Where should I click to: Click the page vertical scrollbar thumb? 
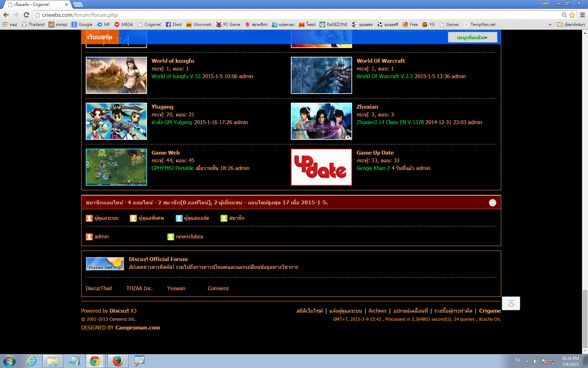585,319
